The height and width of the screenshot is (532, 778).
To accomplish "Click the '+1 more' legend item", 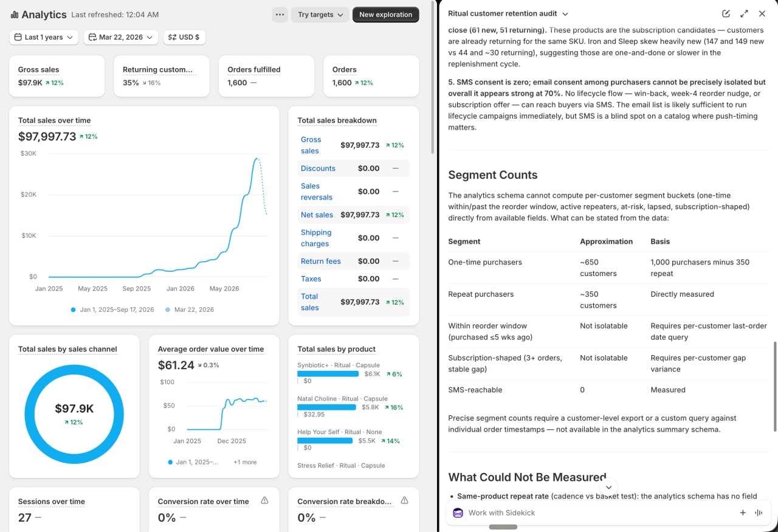I will (245, 462).
